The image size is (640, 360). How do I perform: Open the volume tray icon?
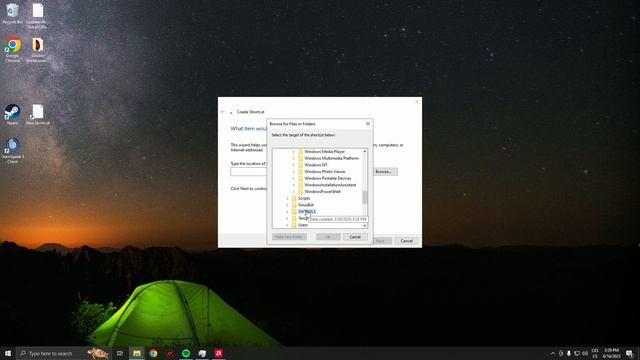(x=585, y=353)
